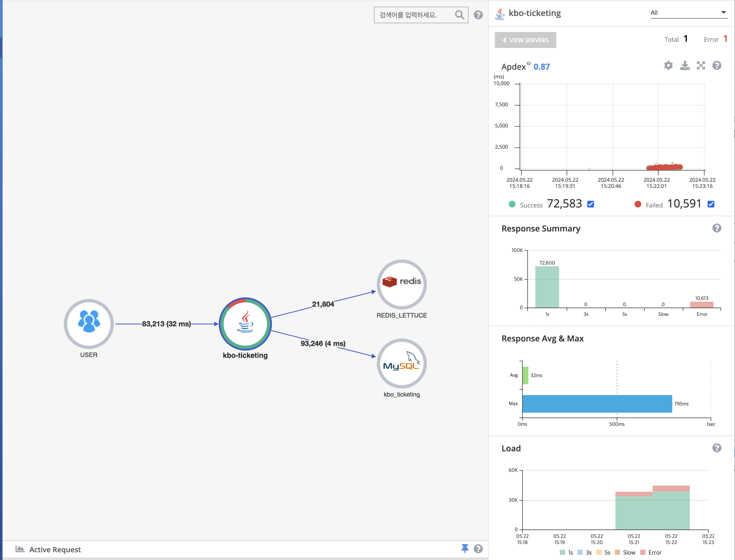The width and height of the screenshot is (735, 560).
Task: Open Load chart help icon
Action: point(717,448)
